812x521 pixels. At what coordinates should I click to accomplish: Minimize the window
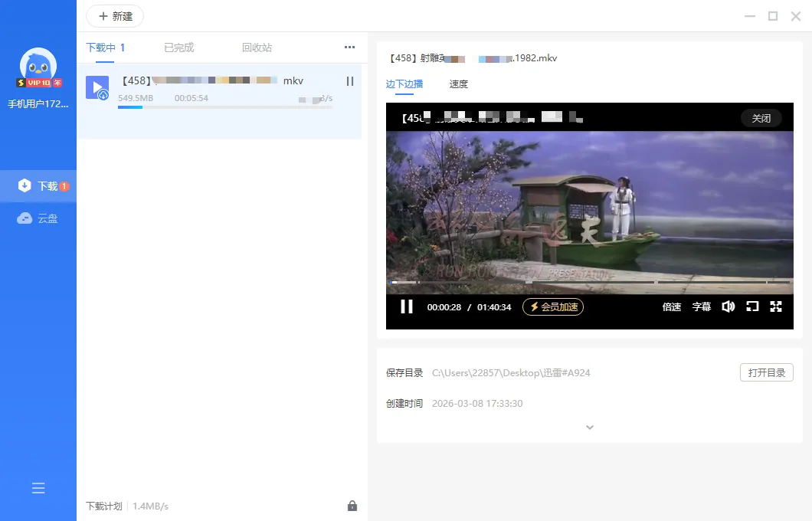[x=750, y=16]
